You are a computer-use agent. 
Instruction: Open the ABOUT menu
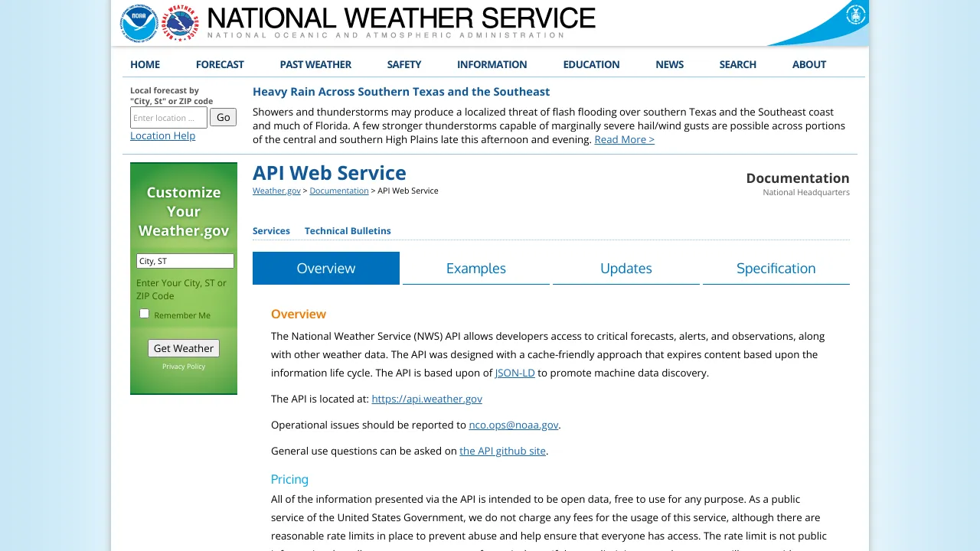tap(809, 64)
